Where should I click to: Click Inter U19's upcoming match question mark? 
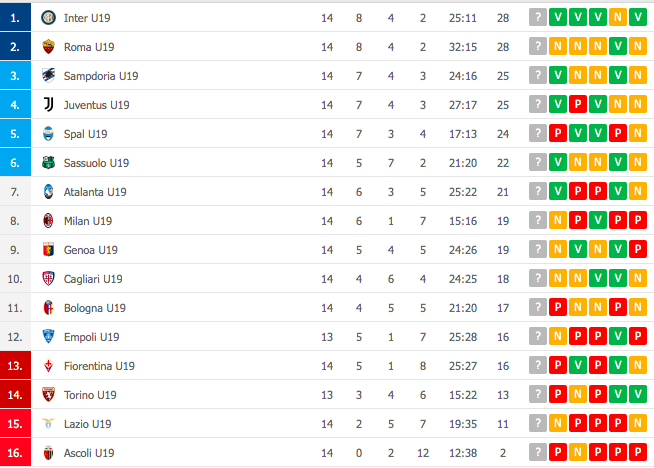(538, 18)
